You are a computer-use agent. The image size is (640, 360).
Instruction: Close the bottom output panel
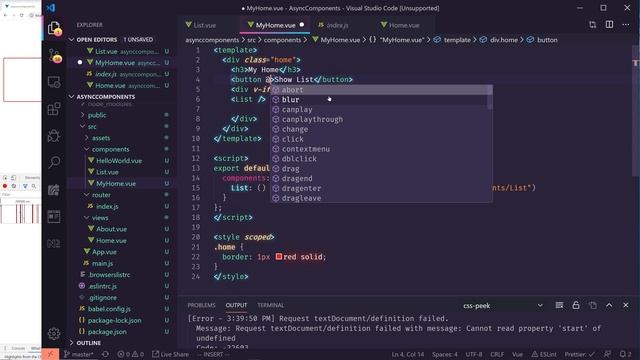point(626,305)
